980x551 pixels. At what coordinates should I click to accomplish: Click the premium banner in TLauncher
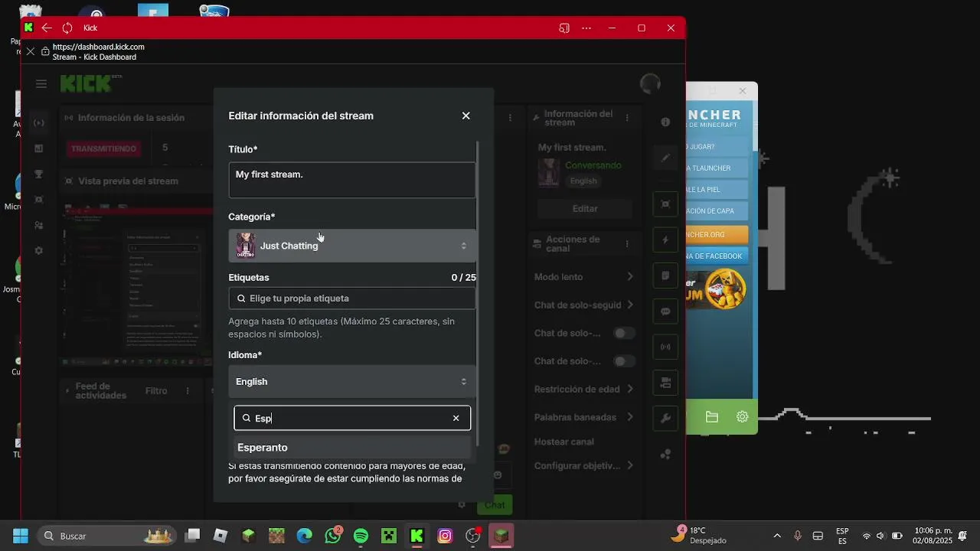717,289
